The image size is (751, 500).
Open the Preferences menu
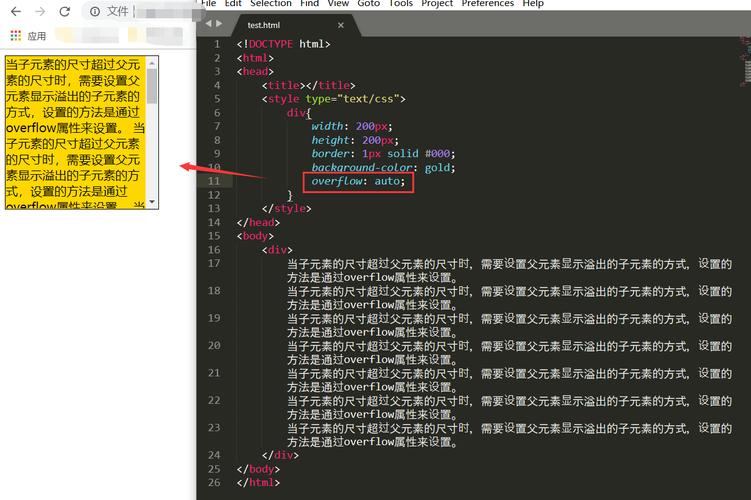(488, 3)
